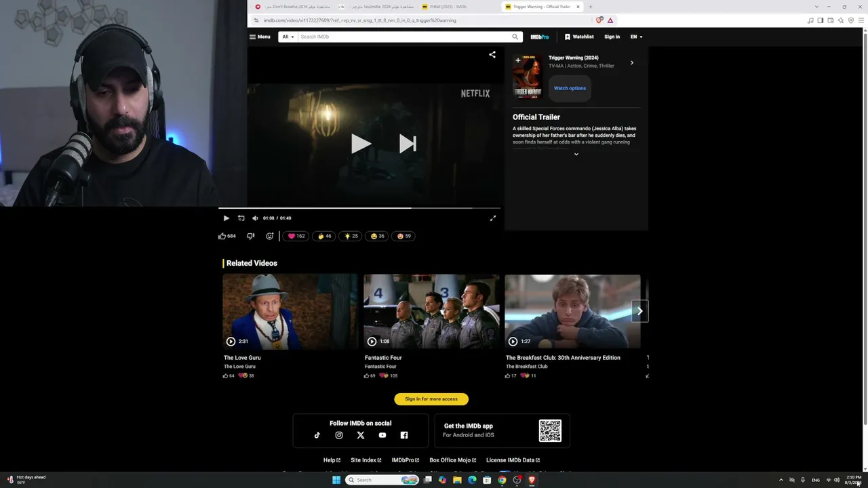Open the EN language dropdown
868x488 pixels.
point(636,37)
